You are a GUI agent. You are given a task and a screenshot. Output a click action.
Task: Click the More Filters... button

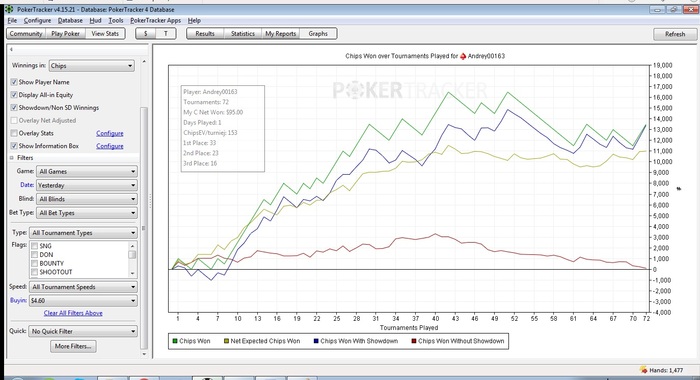pos(73,346)
